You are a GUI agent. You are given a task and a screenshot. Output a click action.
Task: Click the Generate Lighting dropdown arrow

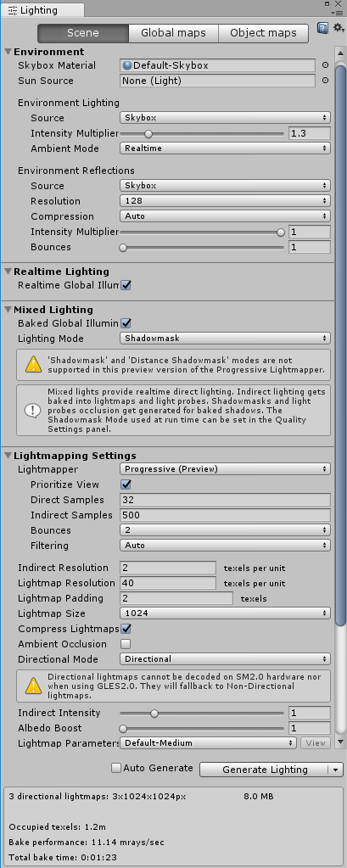click(335, 770)
